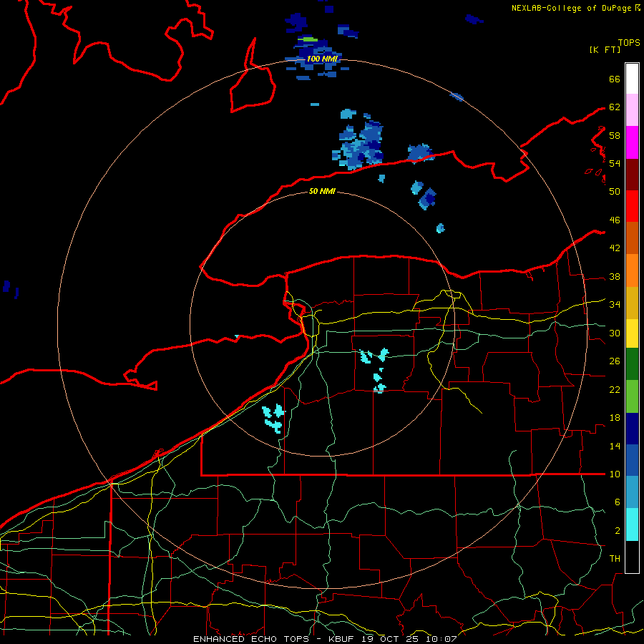Click the white top color swatch in the legend
The height and width of the screenshot is (644, 644).
pos(632,79)
